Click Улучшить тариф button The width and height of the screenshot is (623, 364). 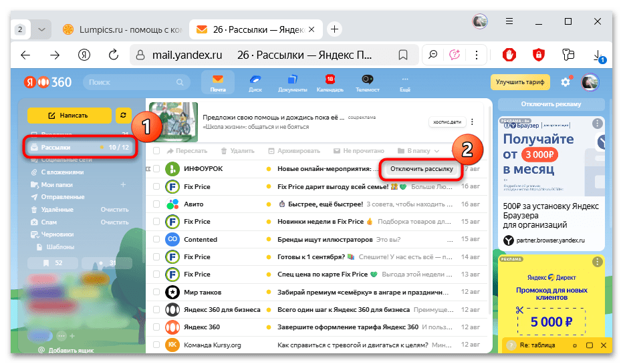pos(519,82)
